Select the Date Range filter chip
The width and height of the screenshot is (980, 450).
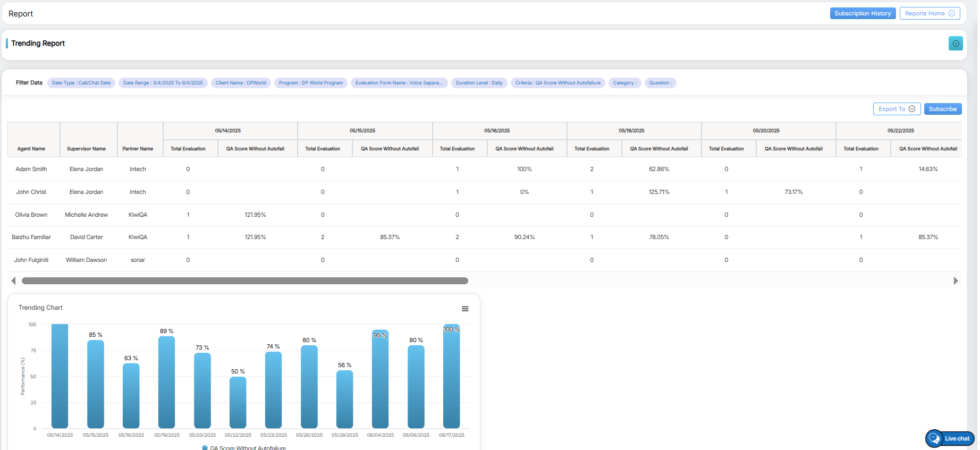[163, 83]
